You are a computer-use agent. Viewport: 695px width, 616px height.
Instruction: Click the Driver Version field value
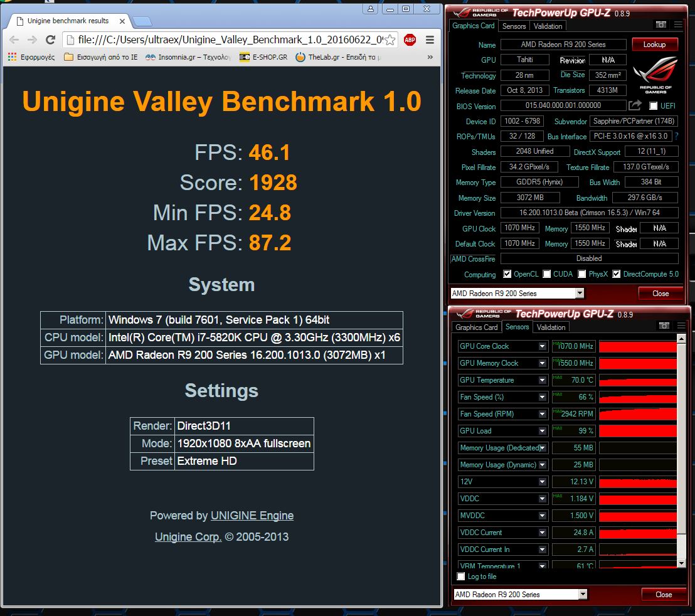pos(590,213)
